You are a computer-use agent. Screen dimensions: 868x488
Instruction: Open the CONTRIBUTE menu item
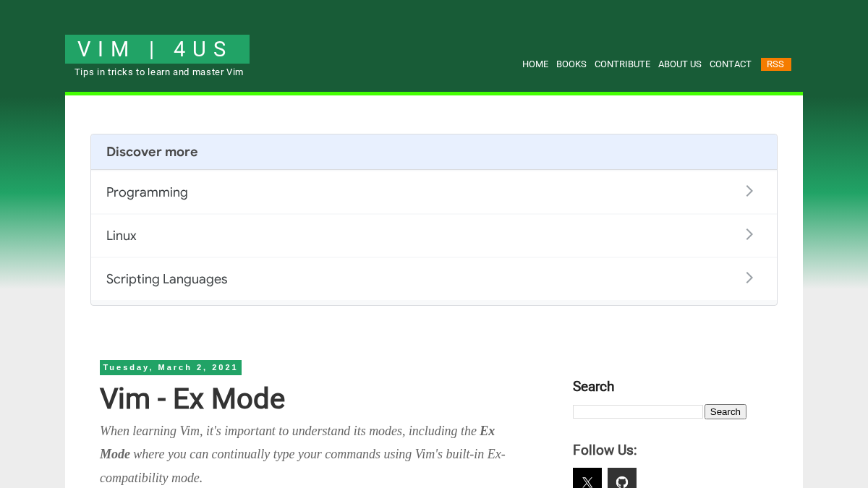point(622,64)
